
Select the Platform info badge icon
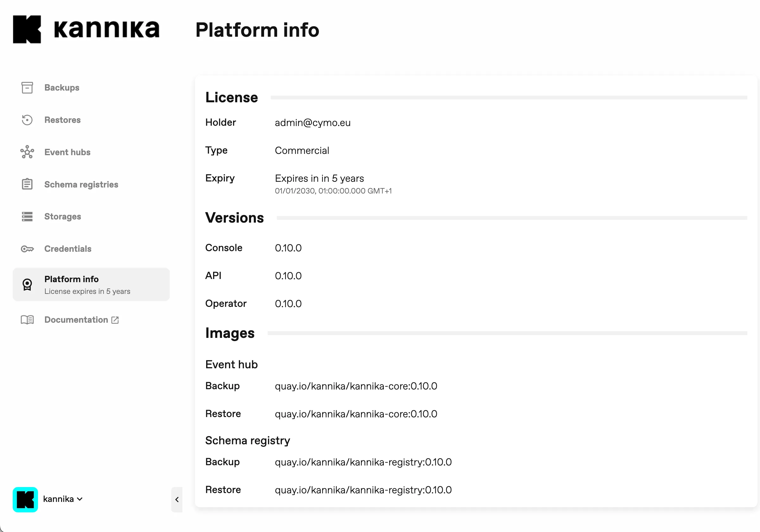tap(27, 284)
